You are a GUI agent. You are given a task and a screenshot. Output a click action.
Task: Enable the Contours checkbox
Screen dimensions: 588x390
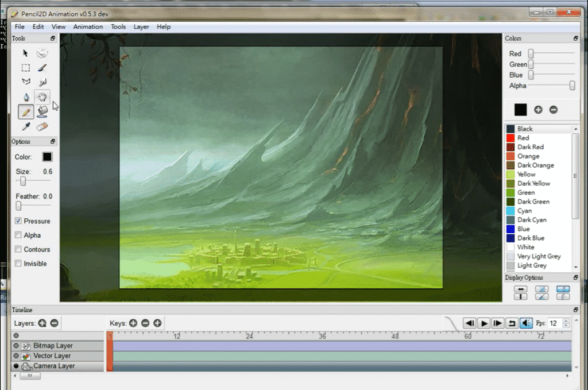18,249
